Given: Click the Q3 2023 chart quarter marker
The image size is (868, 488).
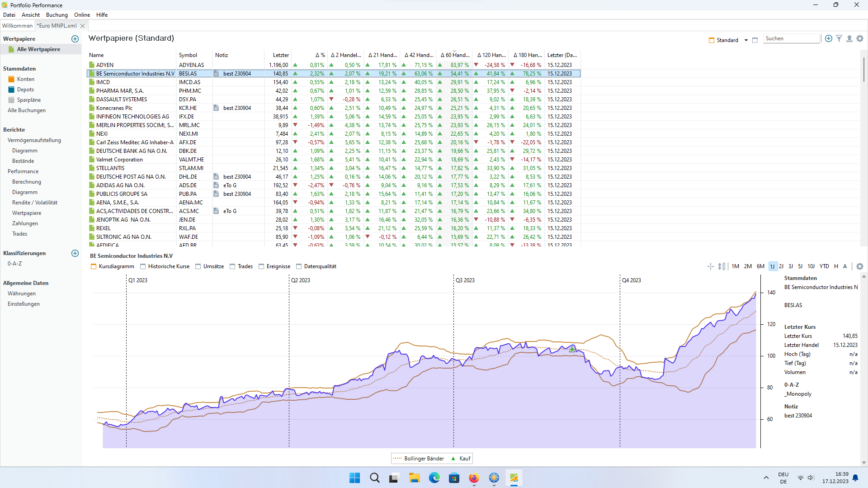Looking at the screenshot, I should (465, 280).
